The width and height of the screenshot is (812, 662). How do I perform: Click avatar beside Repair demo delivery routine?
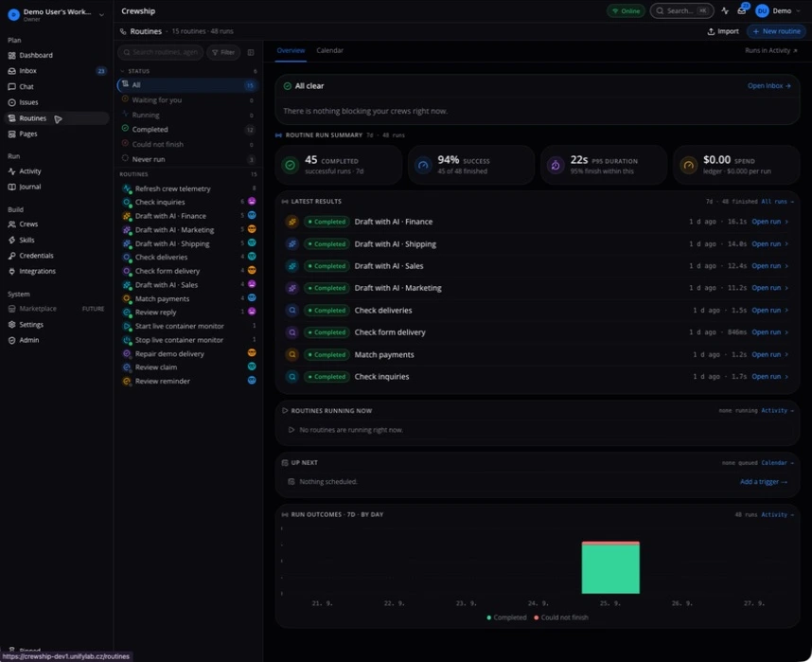(x=252, y=352)
